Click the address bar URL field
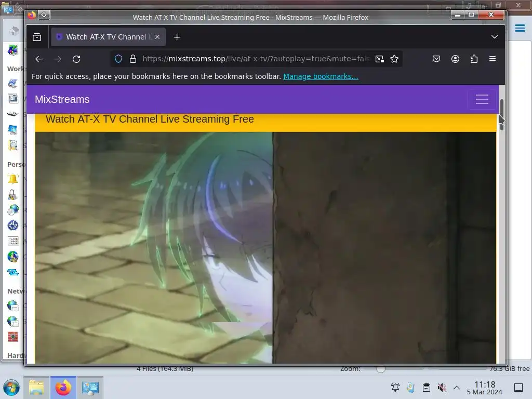The image size is (532, 399). point(256,59)
